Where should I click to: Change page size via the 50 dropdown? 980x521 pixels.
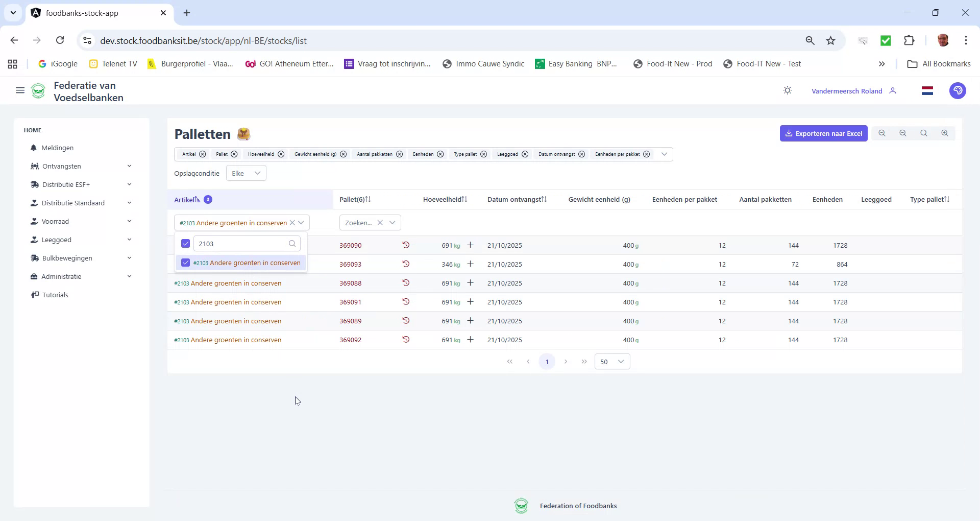[612, 361]
